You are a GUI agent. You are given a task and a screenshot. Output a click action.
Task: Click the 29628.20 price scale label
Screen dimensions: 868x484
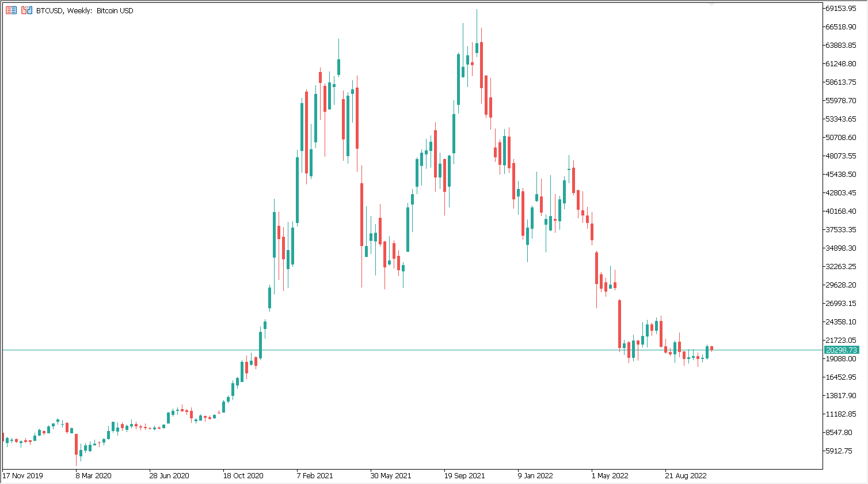(x=841, y=285)
